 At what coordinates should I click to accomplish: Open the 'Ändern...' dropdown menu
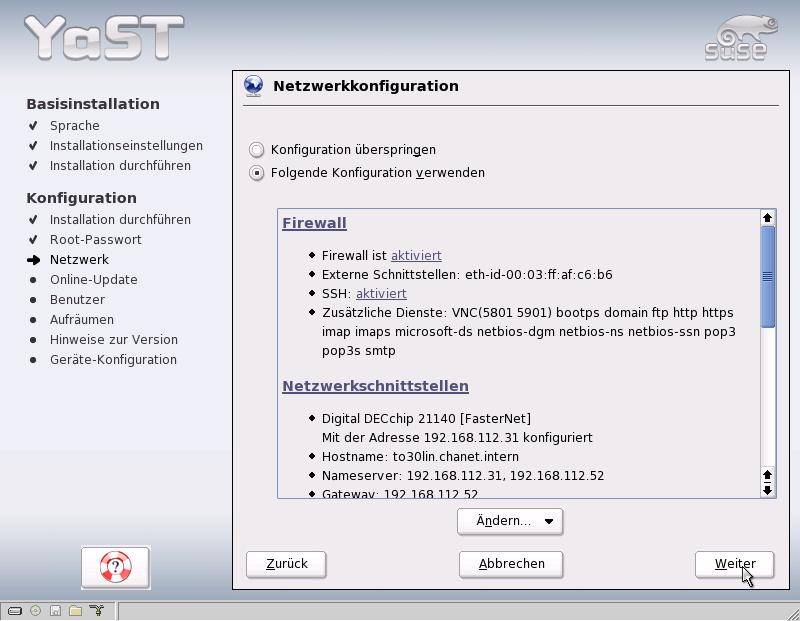510,521
